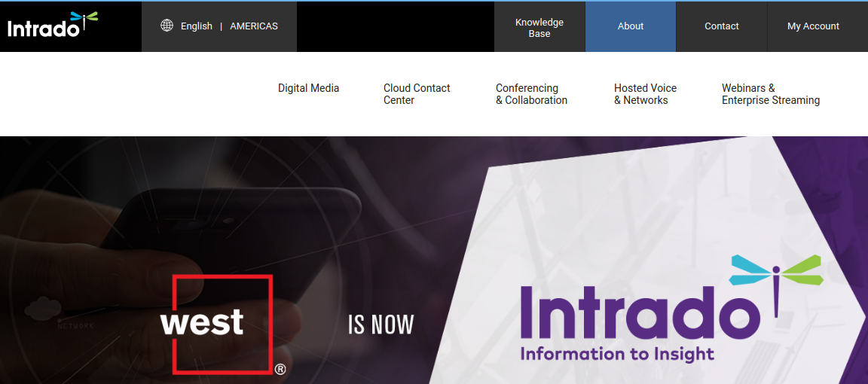The image size is (868, 384).
Task: Select English language option
Action: 197,26
